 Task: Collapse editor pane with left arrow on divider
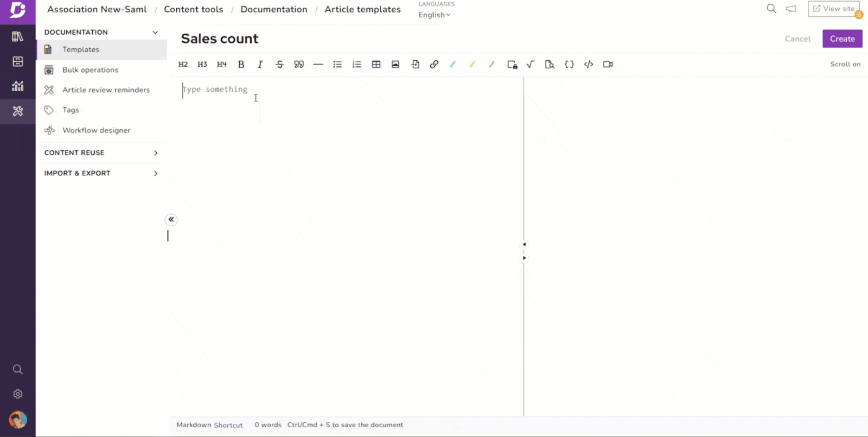[524, 244]
